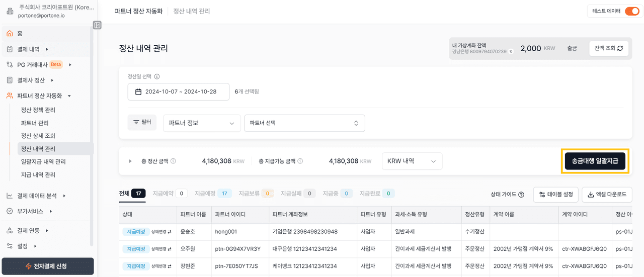Expand the 총 정산 금액 summary row
This screenshot has width=644, height=277.
point(130,161)
